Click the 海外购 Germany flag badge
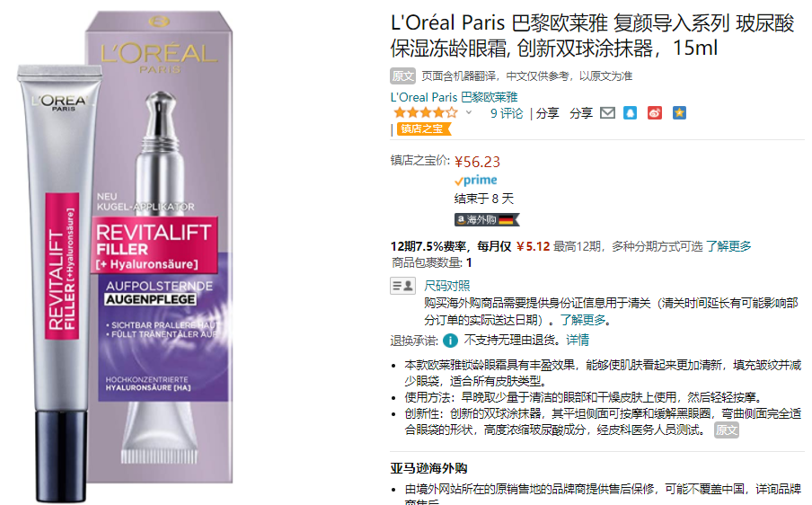The height and width of the screenshot is (505, 812). tap(487, 219)
